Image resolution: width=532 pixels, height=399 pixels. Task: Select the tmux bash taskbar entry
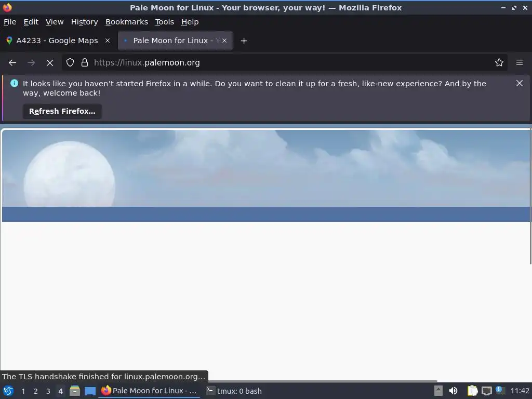pyautogui.click(x=235, y=391)
